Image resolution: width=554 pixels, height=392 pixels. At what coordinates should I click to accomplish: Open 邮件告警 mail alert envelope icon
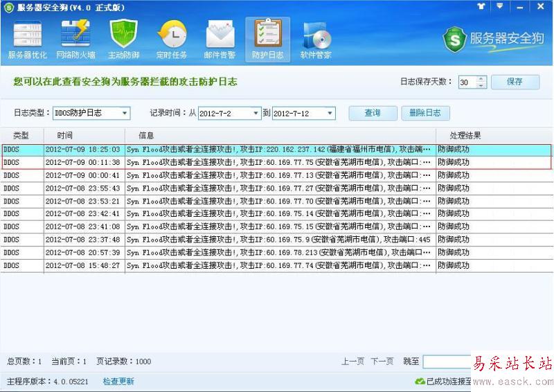(220, 40)
